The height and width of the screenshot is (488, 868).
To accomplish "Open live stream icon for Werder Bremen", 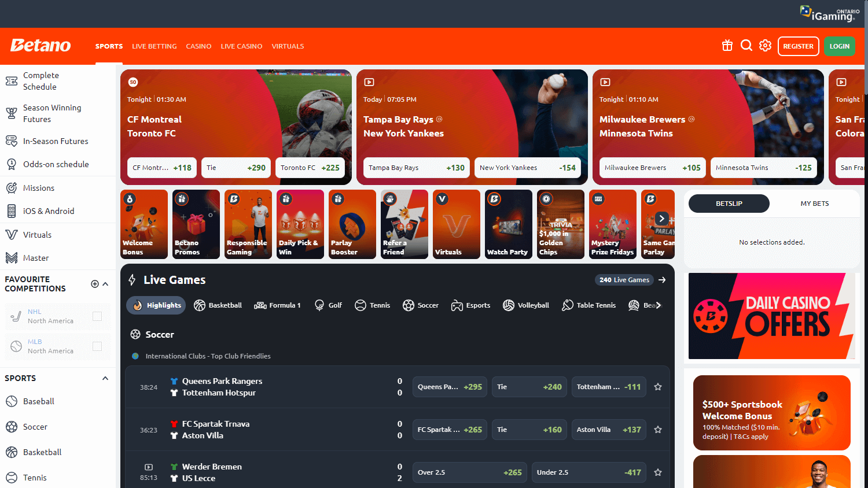I will (149, 467).
